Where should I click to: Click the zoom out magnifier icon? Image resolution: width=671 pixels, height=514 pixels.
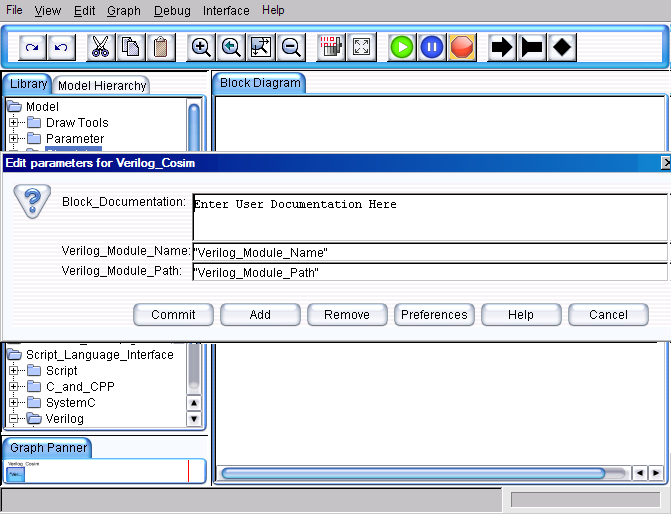pyautogui.click(x=291, y=47)
